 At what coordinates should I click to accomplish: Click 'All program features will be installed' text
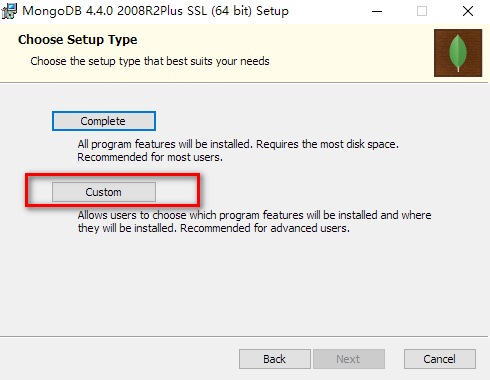tap(165, 144)
